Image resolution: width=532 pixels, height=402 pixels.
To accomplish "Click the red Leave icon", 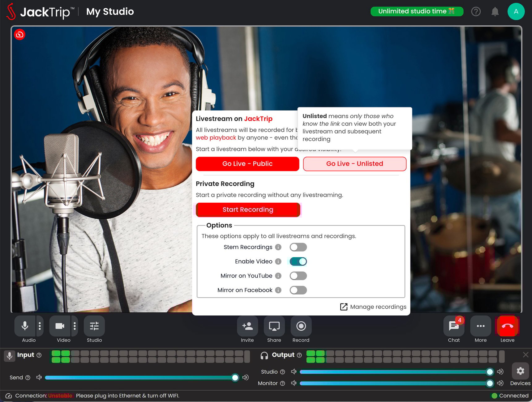I will tap(507, 326).
